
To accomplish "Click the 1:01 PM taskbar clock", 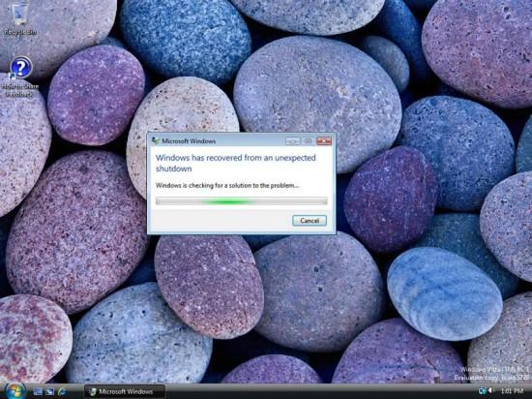I will pos(512,391).
